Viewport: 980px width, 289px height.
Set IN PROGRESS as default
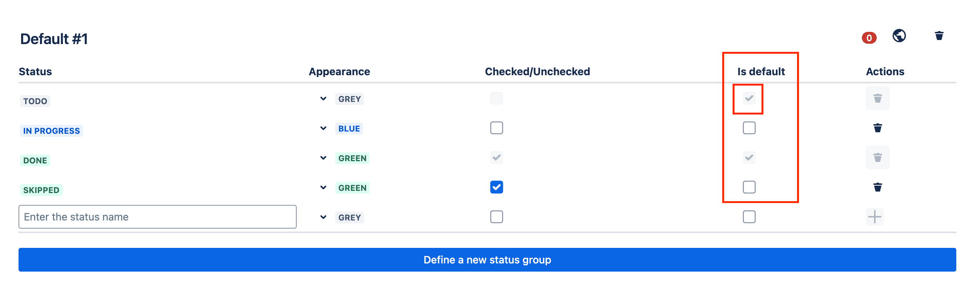click(749, 128)
